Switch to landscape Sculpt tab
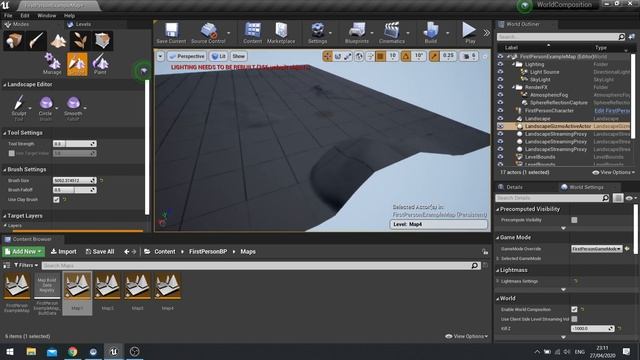Screen dimensions: 640x360 point(77,64)
